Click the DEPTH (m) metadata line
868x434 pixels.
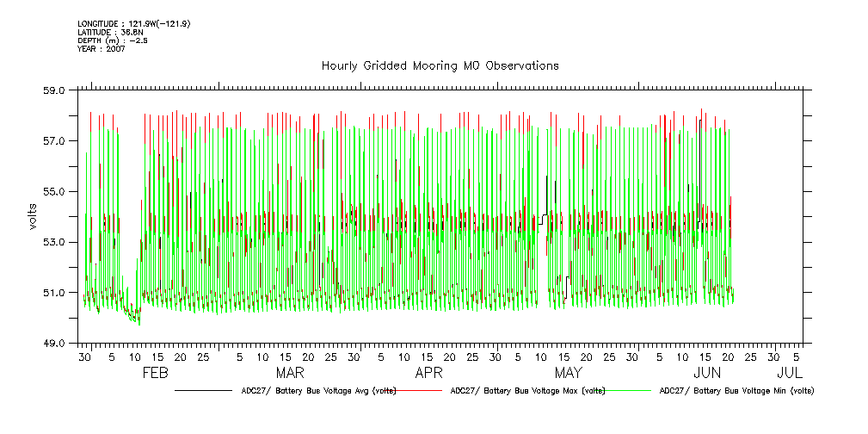(113, 40)
